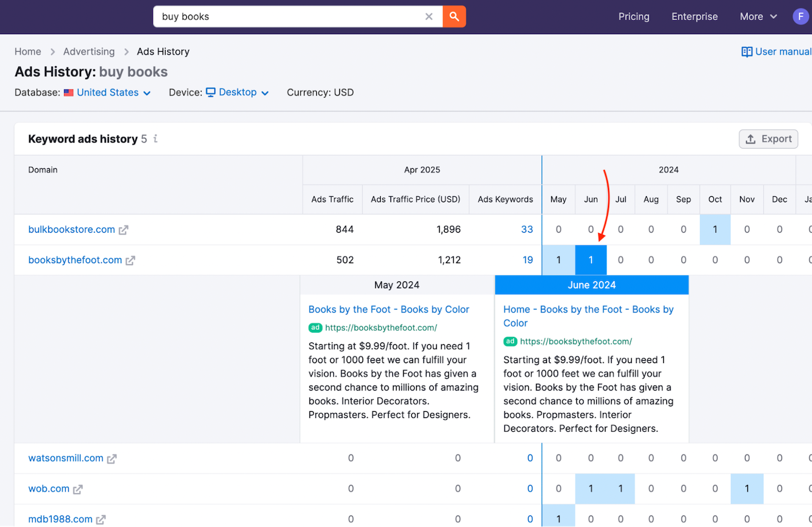Click the October cell for bulkbookstore.com
Image resolution: width=812 pixels, height=527 pixels.
pyautogui.click(x=715, y=230)
